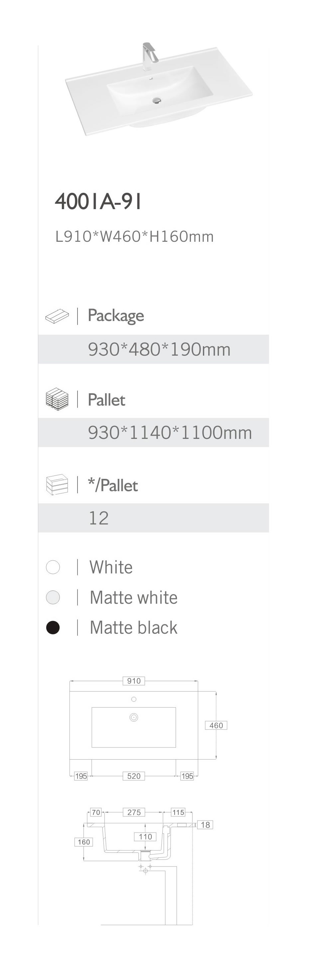Click the Package label

click(x=115, y=315)
